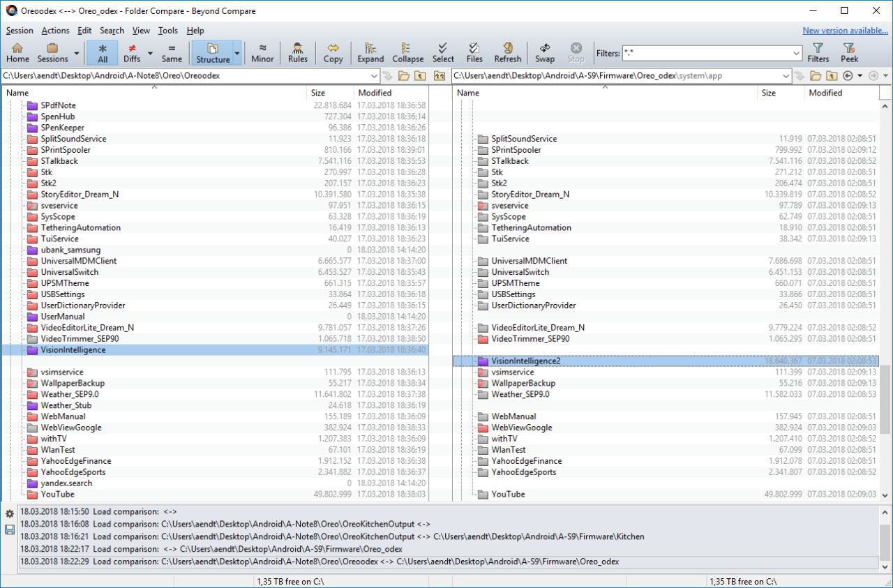
Task: Click the Select toolbar icon
Action: coord(443,53)
